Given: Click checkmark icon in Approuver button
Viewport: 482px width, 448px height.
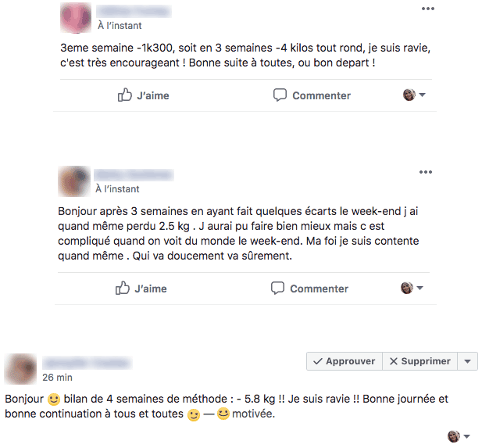Looking at the screenshot, I should point(317,361).
